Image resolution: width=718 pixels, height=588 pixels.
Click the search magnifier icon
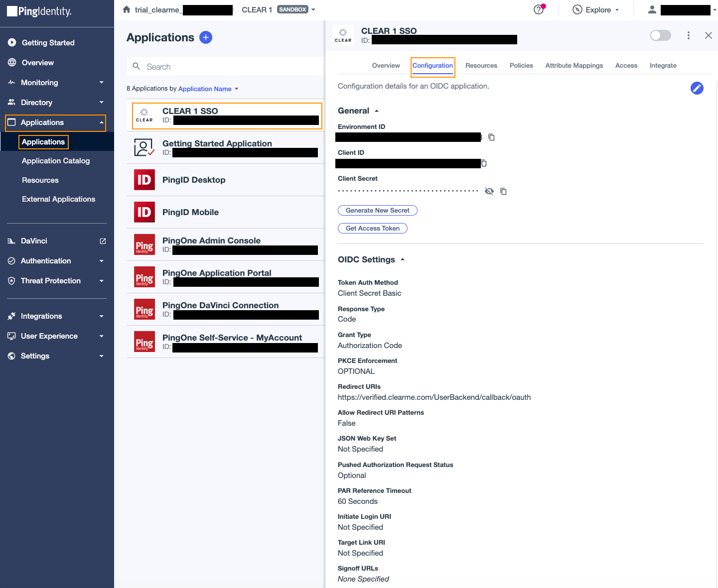137,66
